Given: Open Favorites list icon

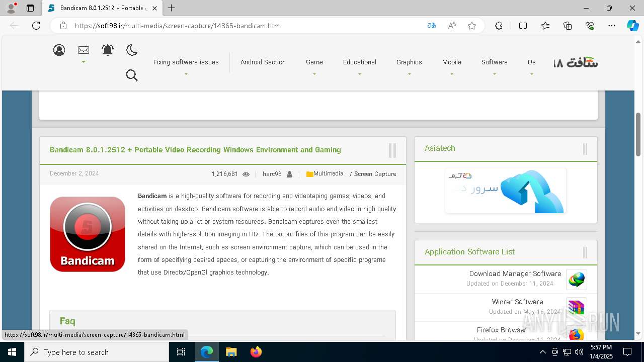Looking at the screenshot, I should tap(545, 26).
